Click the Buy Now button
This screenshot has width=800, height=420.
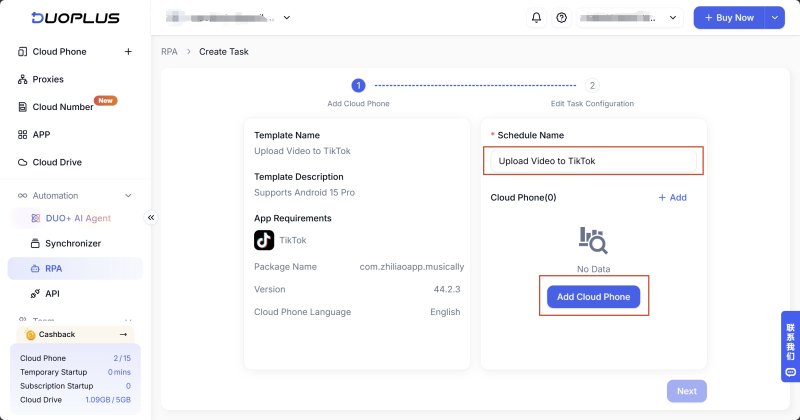click(x=729, y=17)
